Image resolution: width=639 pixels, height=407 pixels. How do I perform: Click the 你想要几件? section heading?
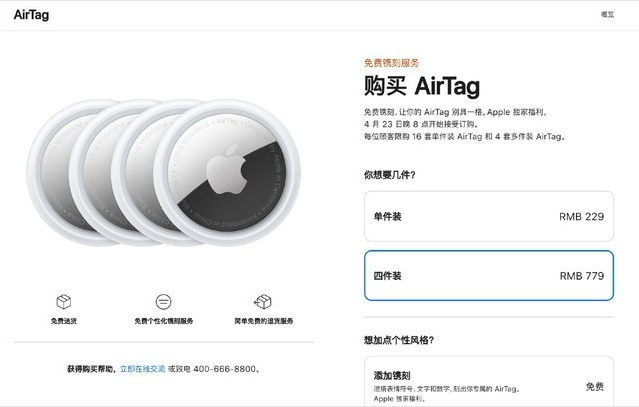[x=390, y=175]
